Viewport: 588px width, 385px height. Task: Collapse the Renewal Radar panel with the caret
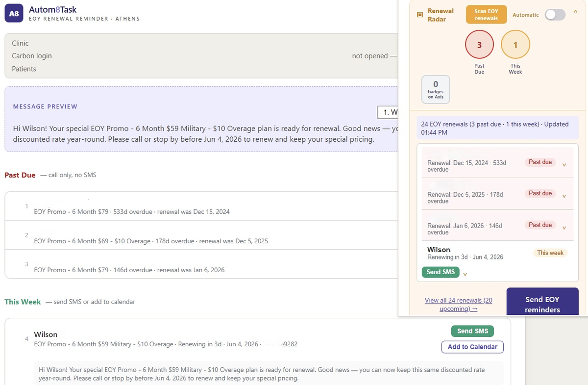click(576, 12)
